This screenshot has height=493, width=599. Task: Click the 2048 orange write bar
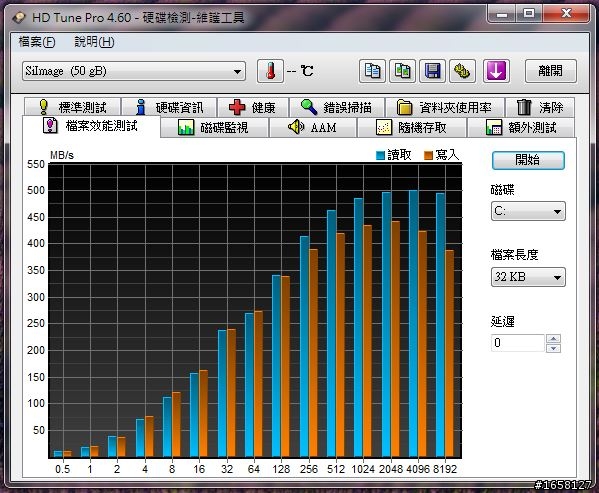[395, 339]
